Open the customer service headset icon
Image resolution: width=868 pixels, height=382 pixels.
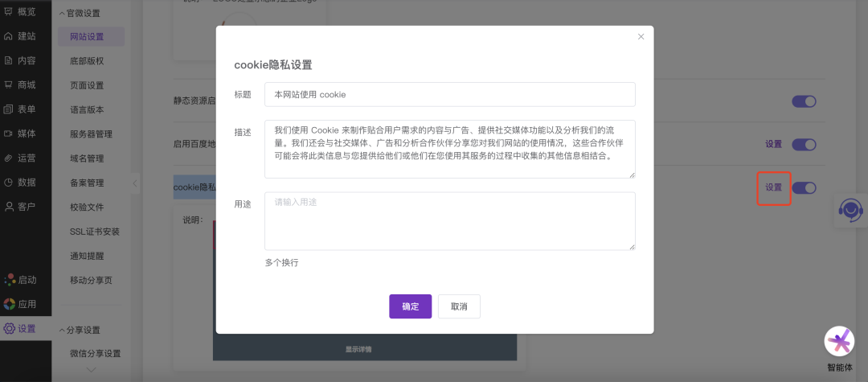850,210
